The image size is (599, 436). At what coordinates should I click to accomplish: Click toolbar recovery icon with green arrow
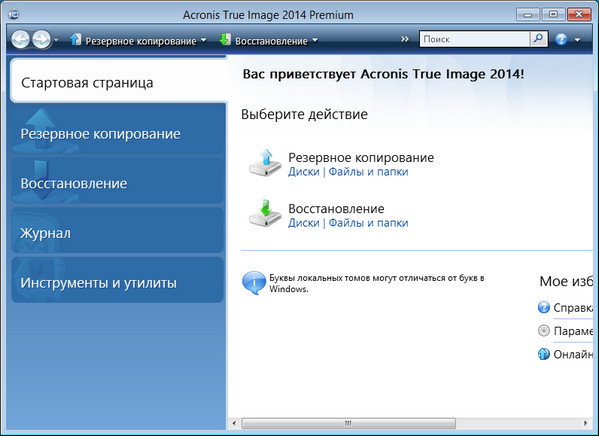pos(225,39)
